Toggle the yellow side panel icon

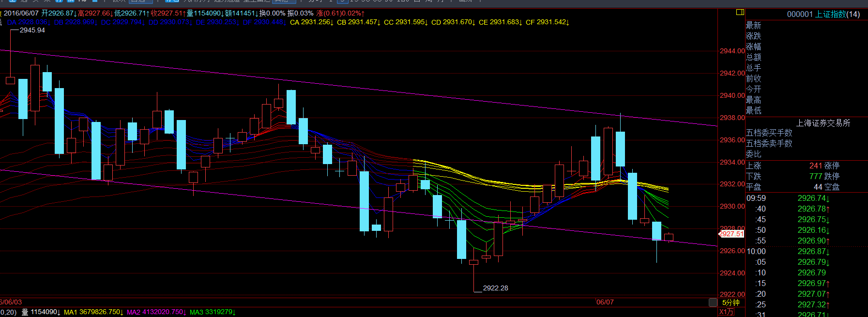[740, 12]
